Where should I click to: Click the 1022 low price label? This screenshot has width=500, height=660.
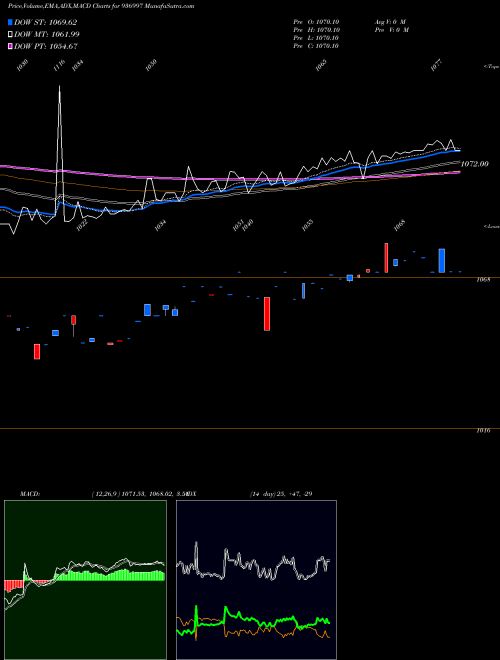[82, 225]
